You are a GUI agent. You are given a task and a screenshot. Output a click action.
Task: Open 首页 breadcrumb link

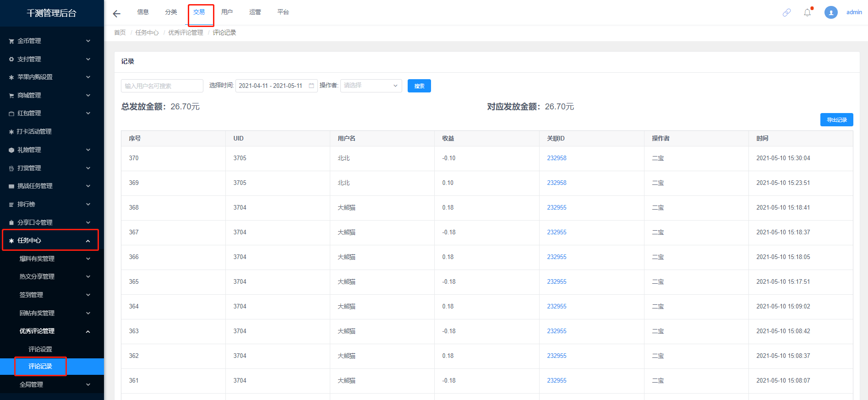tap(120, 32)
